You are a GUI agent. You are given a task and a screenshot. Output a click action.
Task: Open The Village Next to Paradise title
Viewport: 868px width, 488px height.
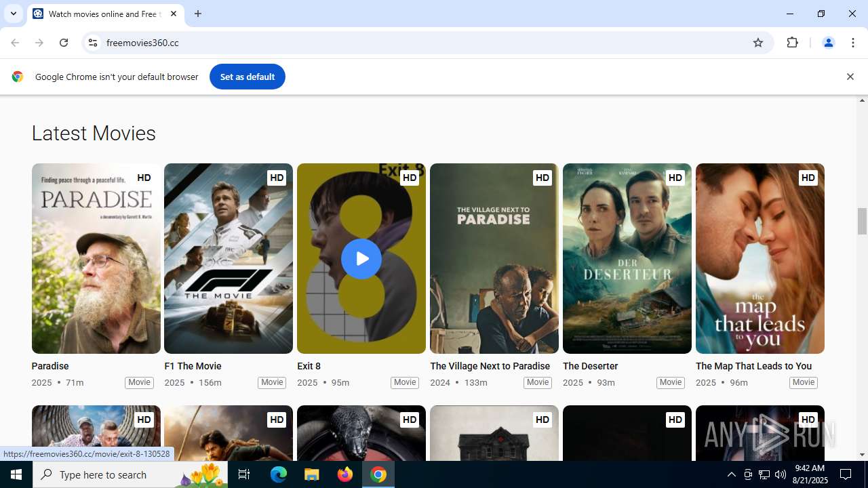490,366
